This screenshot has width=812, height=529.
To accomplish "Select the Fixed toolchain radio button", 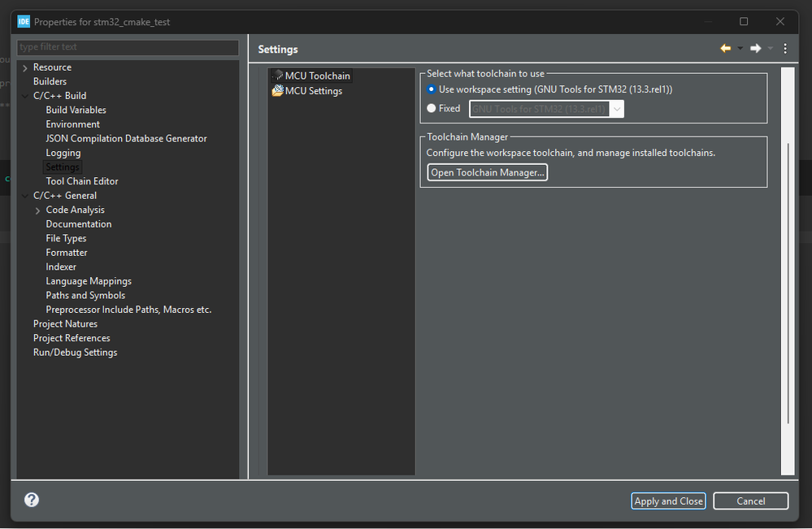I will point(431,108).
